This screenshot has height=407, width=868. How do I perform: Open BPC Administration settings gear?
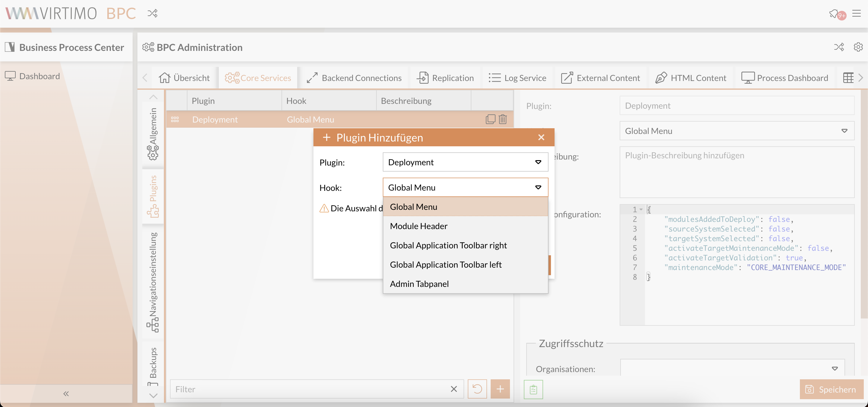[858, 47]
